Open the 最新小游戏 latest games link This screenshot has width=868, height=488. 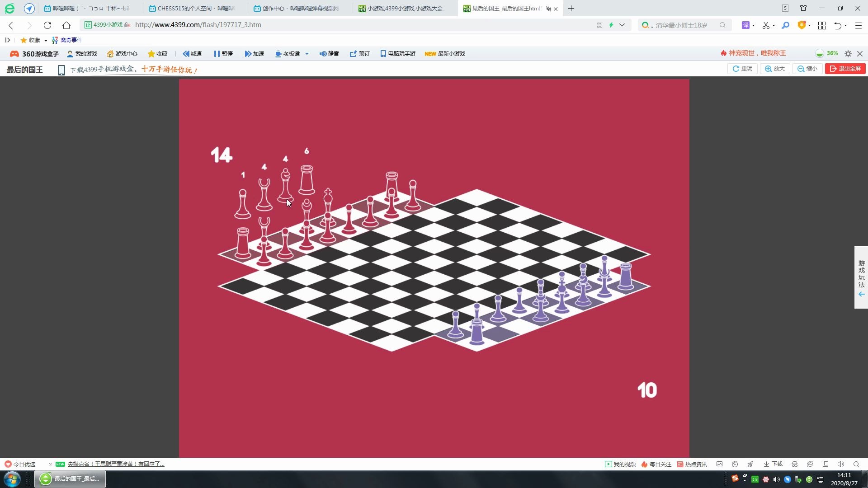pos(450,54)
